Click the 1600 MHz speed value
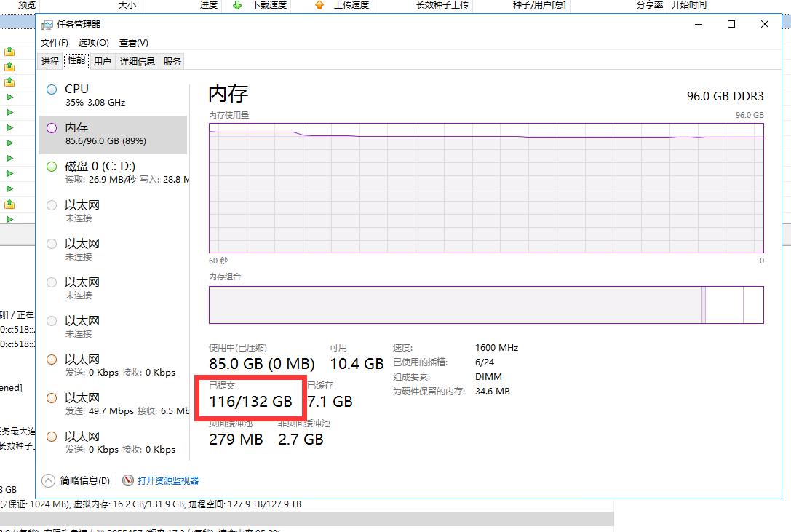This screenshot has width=791, height=532. [496, 348]
